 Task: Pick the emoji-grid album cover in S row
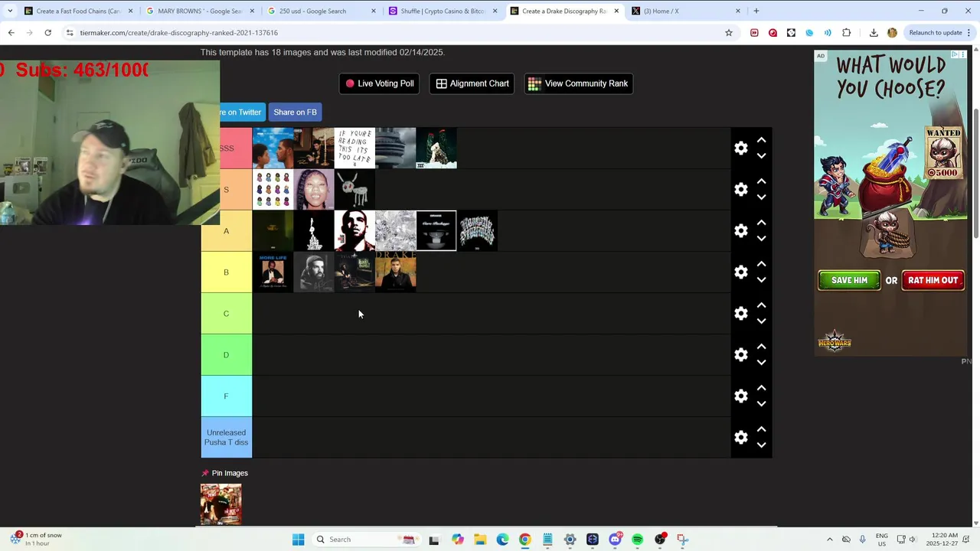pos(273,189)
